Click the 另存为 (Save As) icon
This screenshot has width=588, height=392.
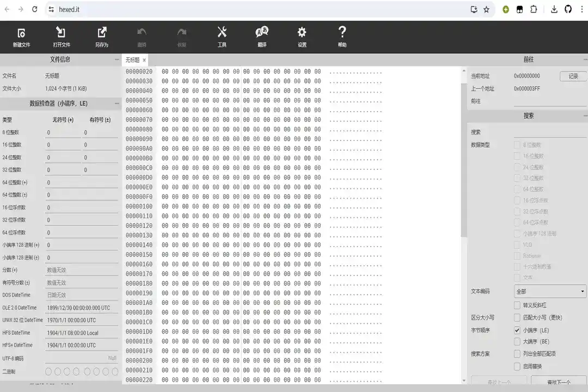tap(102, 36)
